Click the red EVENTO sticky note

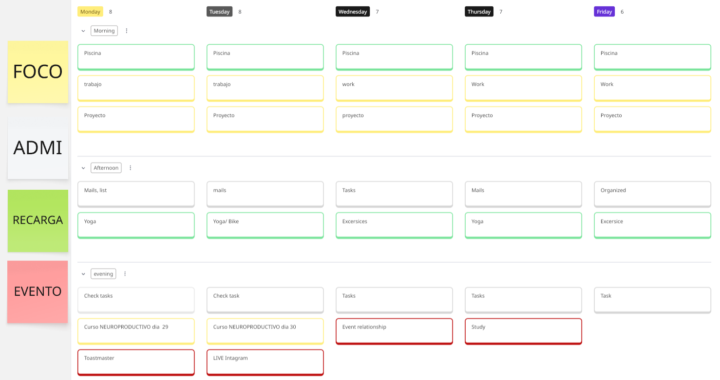click(x=38, y=292)
